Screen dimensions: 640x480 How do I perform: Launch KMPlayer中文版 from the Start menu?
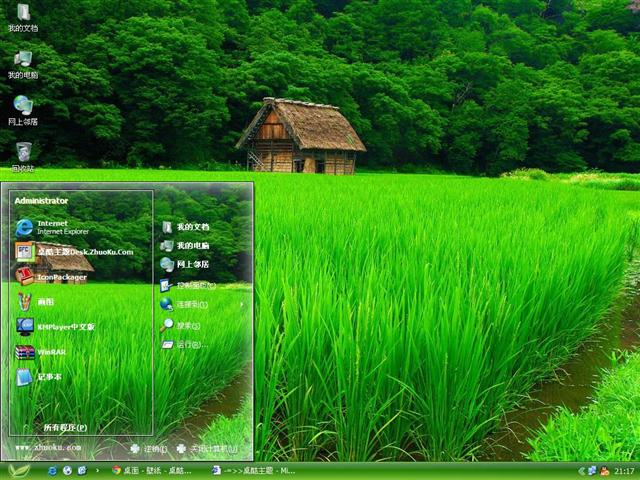56,327
